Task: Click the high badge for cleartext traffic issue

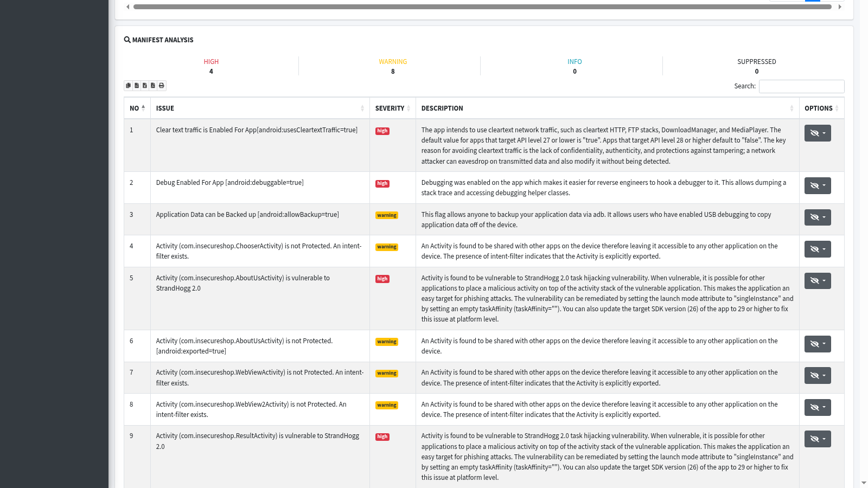Action: (x=382, y=131)
